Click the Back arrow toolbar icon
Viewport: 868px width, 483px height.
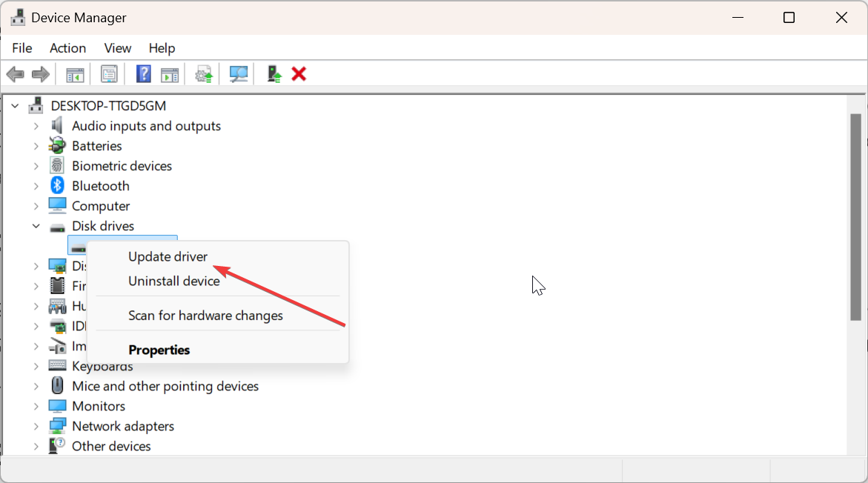click(16, 74)
